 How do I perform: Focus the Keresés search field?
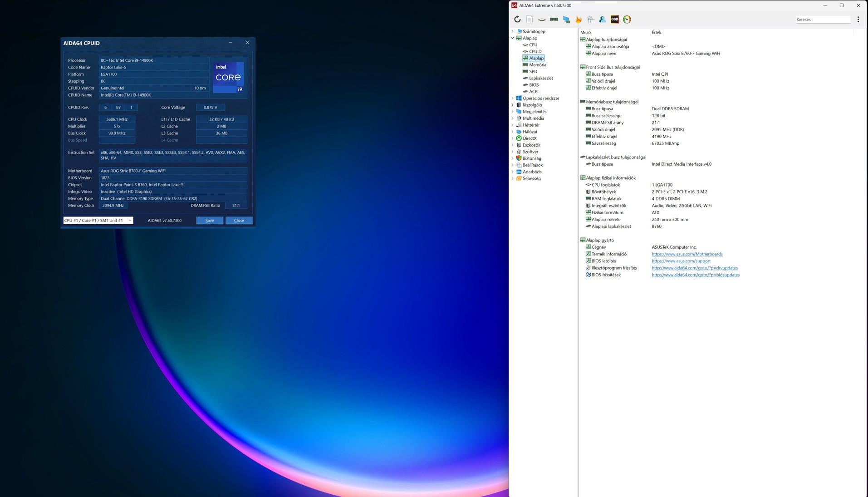(823, 20)
